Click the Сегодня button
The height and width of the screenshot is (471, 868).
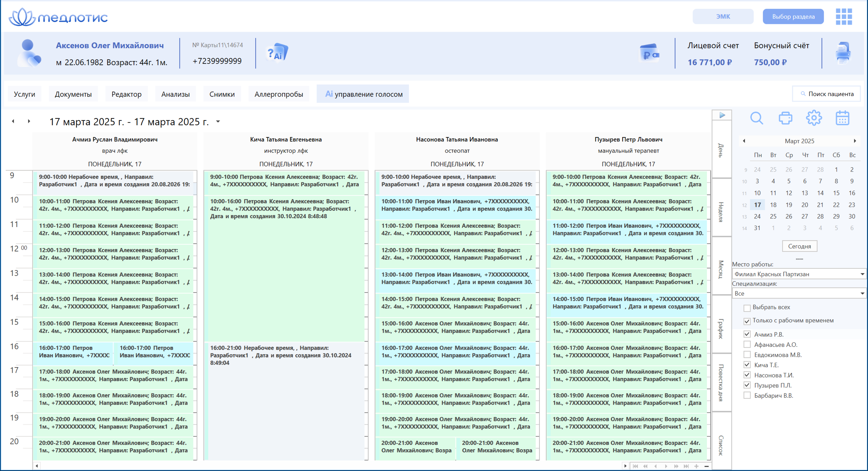click(x=799, y=246)
